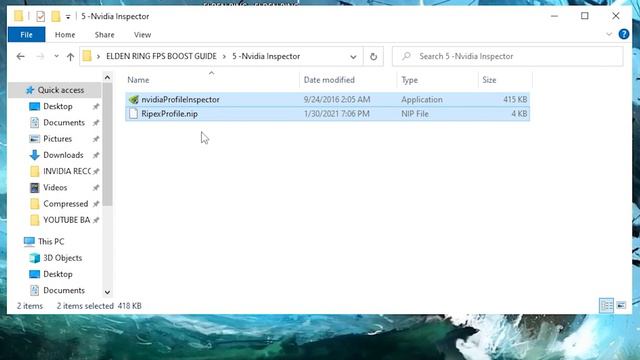Click the Pictures folder icon in sidebar
640x360 pixels.
coord(34,139)
